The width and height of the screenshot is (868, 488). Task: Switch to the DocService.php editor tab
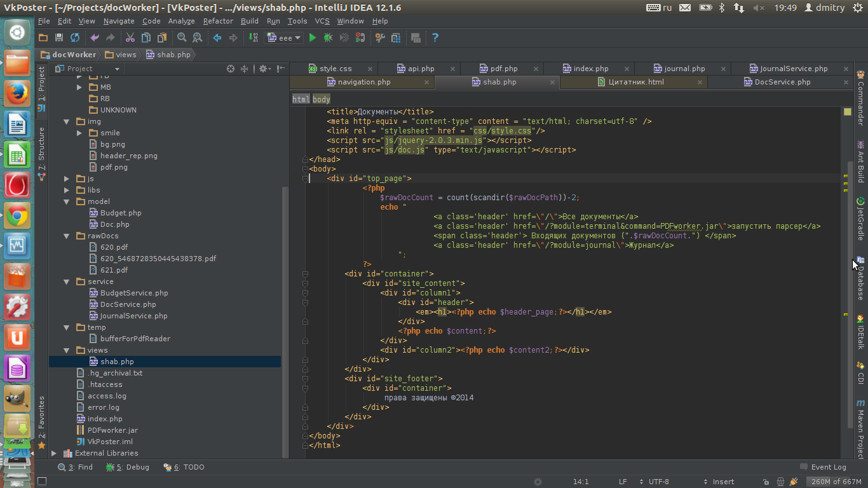[x=782, y=82]
